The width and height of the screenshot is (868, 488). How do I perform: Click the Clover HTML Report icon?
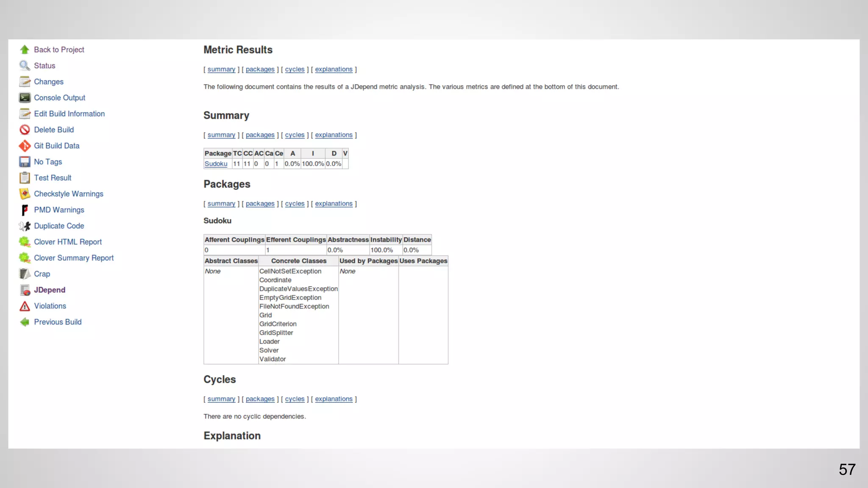25,242
